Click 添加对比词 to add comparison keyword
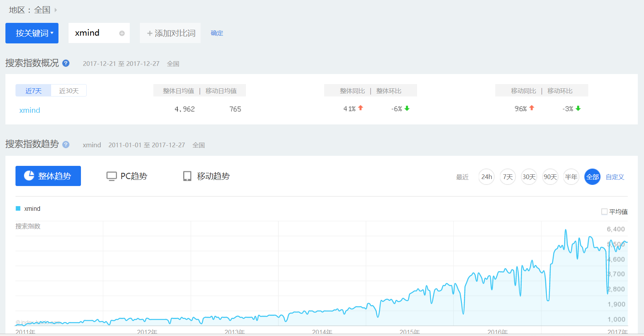The height and width of the screenshot is (336, 644). (171, 33)
